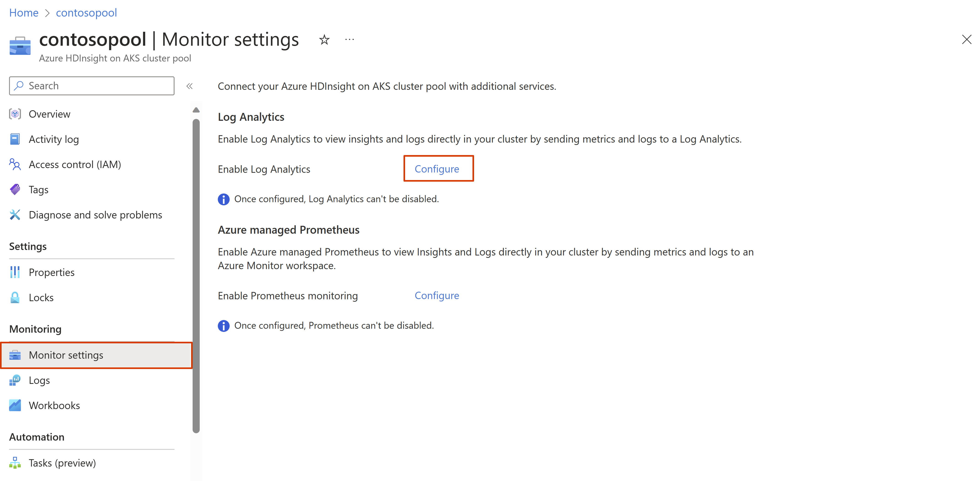980x481 pixels.
Task: Click the Log Analytics heading
Action: click(251, 117)
